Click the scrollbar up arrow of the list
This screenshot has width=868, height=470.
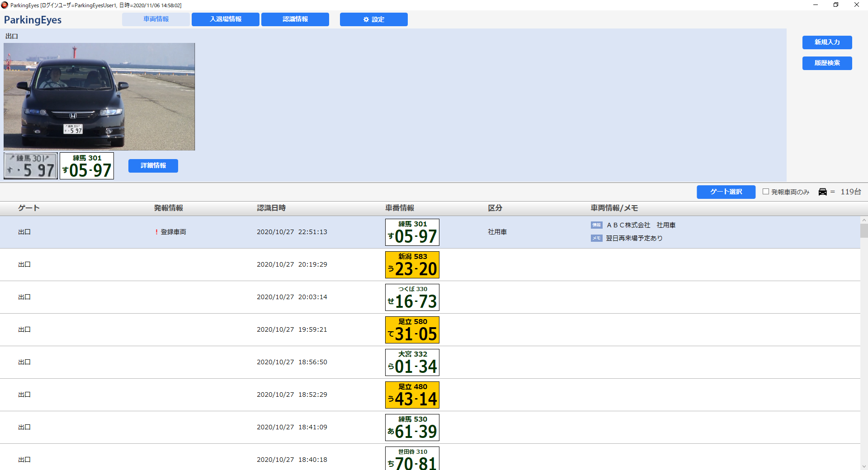[x=864, y=220]
